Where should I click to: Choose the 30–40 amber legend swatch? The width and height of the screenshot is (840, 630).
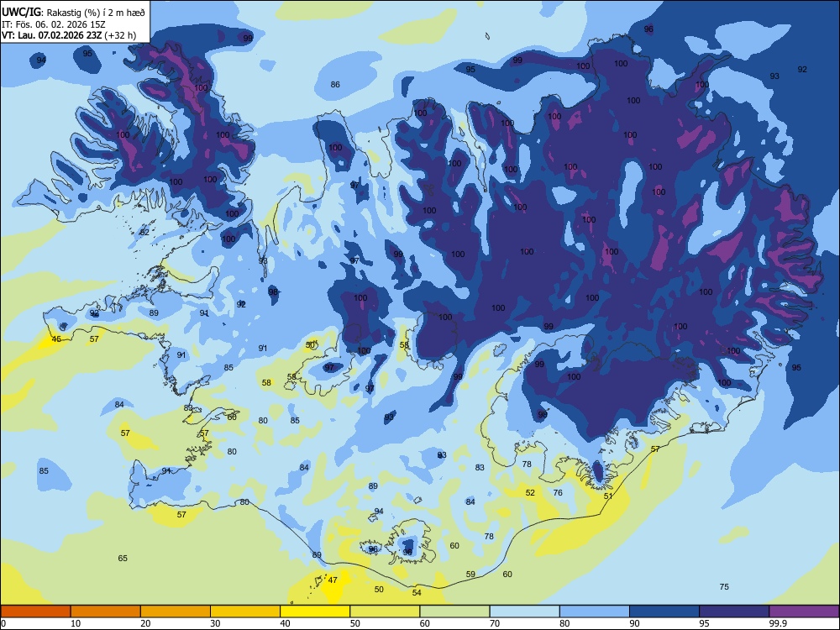pos(244,612)
